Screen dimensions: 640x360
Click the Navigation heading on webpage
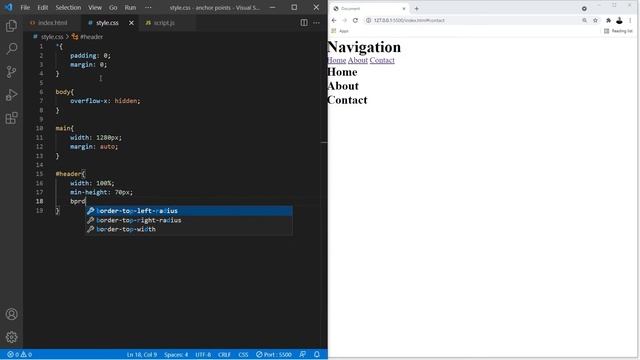click(x=364, y=47)
